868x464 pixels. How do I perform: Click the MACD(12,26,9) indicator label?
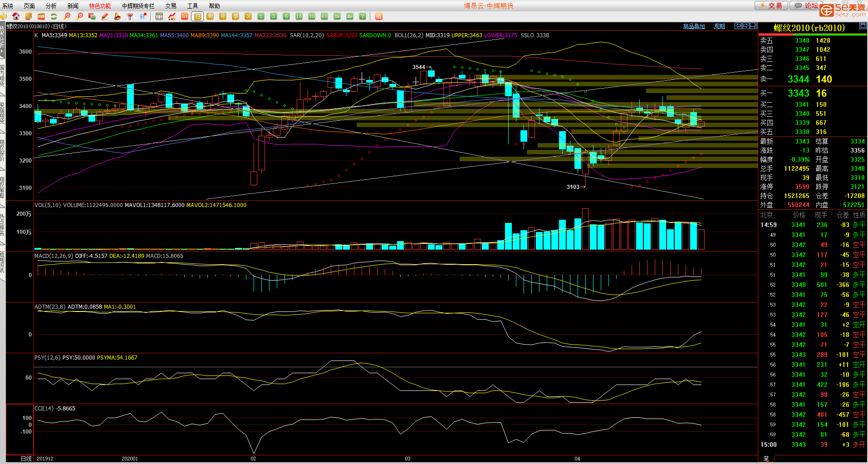click(x=54, y=256)
